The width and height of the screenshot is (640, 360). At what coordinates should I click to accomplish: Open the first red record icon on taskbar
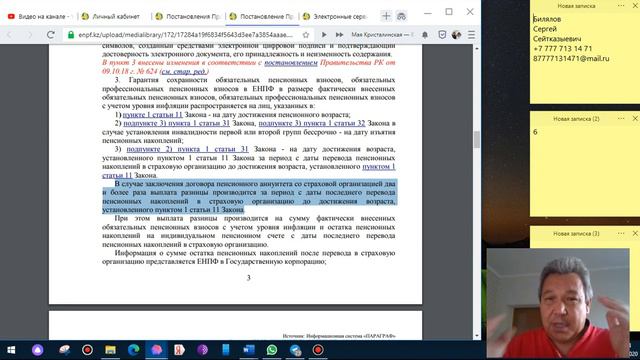pos(87,350)
